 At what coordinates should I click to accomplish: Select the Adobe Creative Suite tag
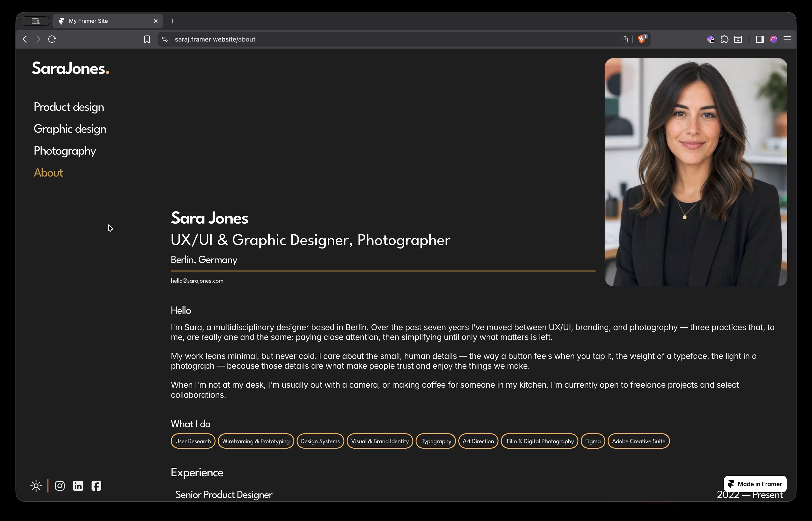(639, 441)
